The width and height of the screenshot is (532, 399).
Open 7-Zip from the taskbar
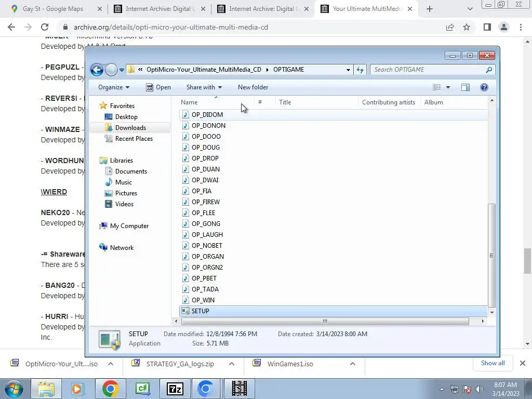[x=175, y=389]
